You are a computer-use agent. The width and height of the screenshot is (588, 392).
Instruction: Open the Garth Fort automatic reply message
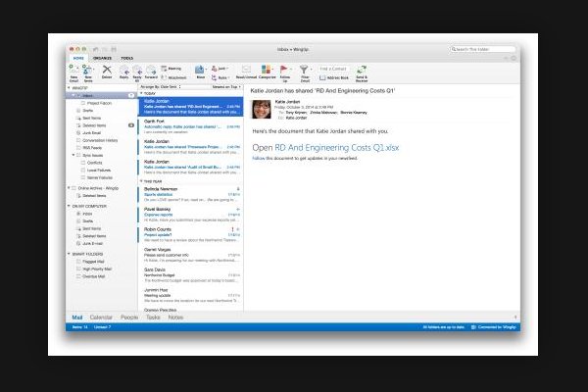click(x=191, y=126)
